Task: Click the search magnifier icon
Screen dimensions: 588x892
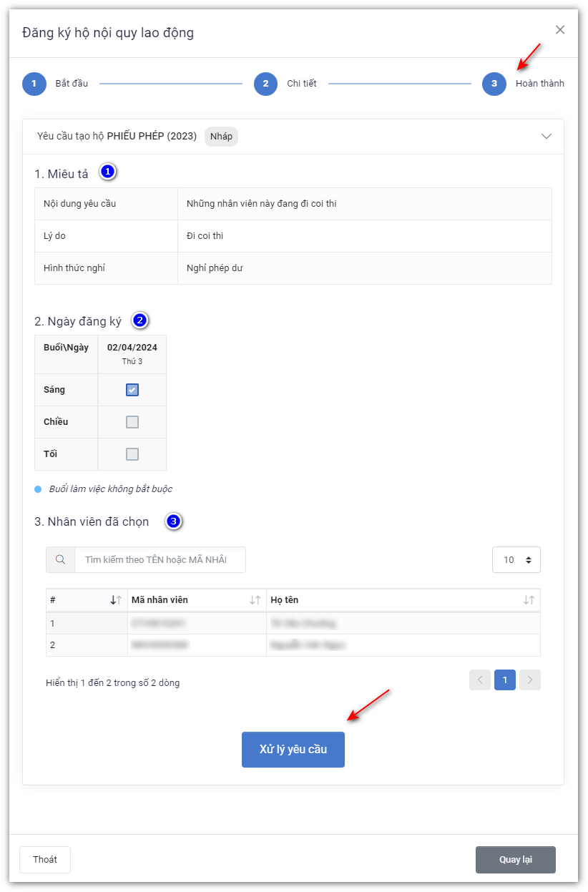Action: tap(61, 560)
